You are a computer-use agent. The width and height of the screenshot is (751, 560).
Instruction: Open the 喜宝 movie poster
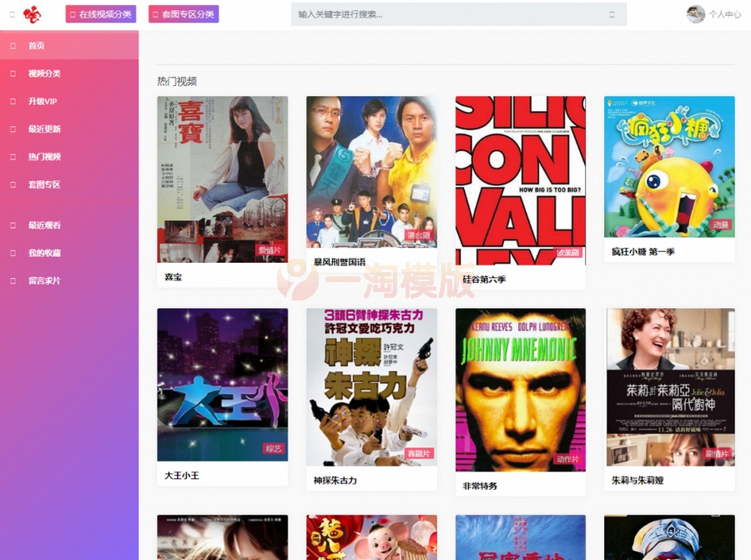coord(223,179)
